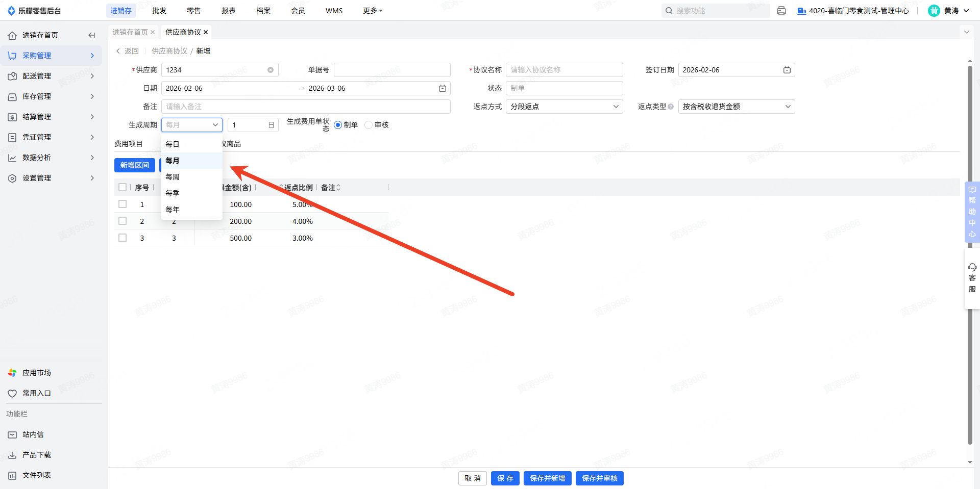The width and height of the screenshot is (980, 489).
Task: Select the 审核 radio button
Action: (x=369, y=125)
